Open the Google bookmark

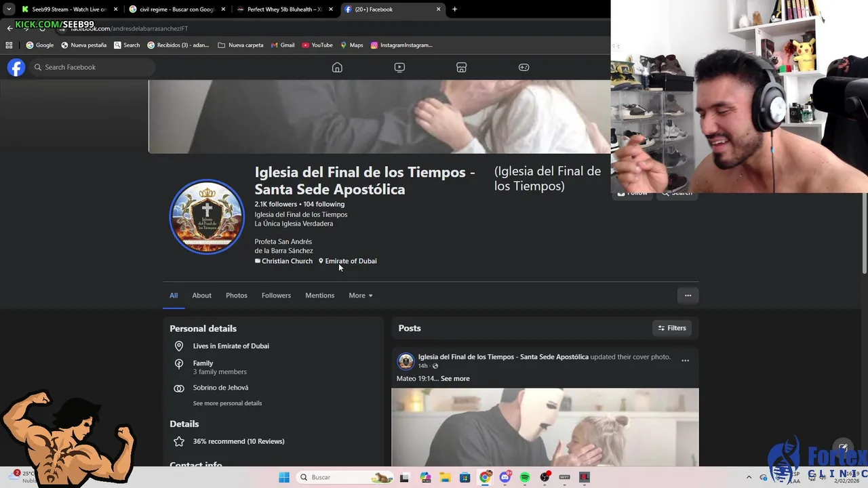(x=40, y=45)
